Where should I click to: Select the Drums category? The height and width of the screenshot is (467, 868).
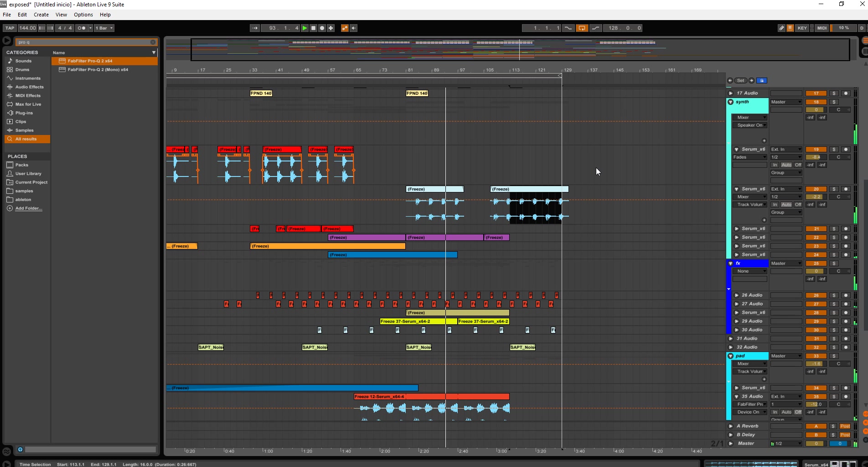click(x=22, y=70)
